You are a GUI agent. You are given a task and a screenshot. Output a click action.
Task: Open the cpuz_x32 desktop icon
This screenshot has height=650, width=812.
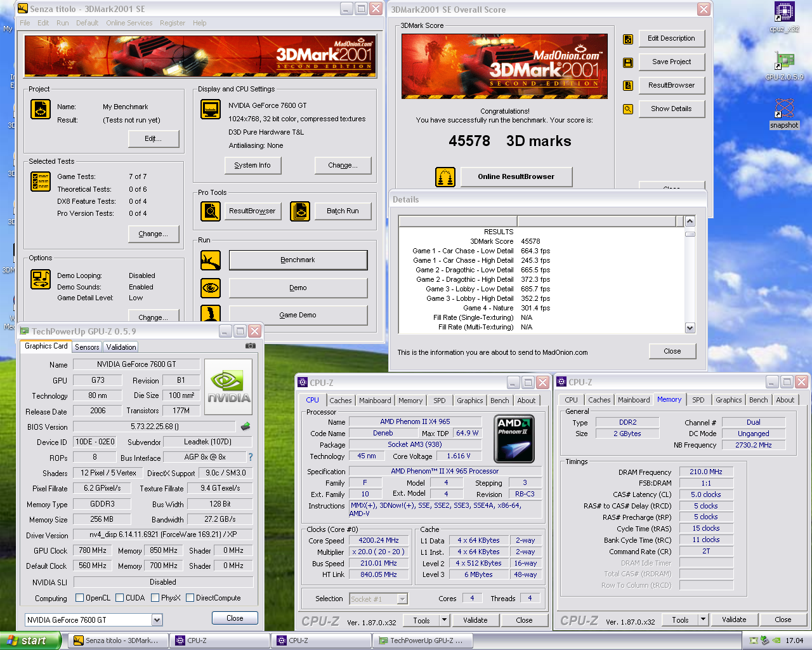click(784, 17)
